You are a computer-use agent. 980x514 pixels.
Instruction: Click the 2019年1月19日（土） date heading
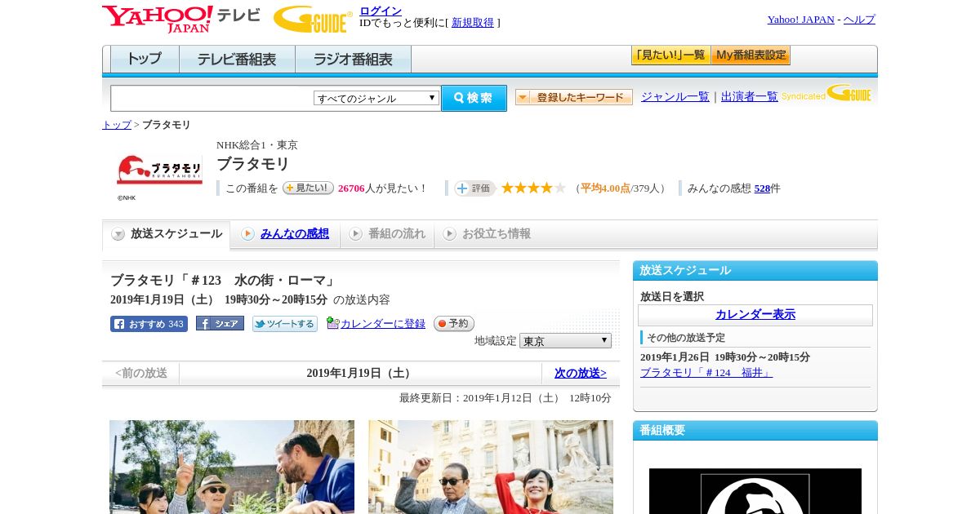360,373
